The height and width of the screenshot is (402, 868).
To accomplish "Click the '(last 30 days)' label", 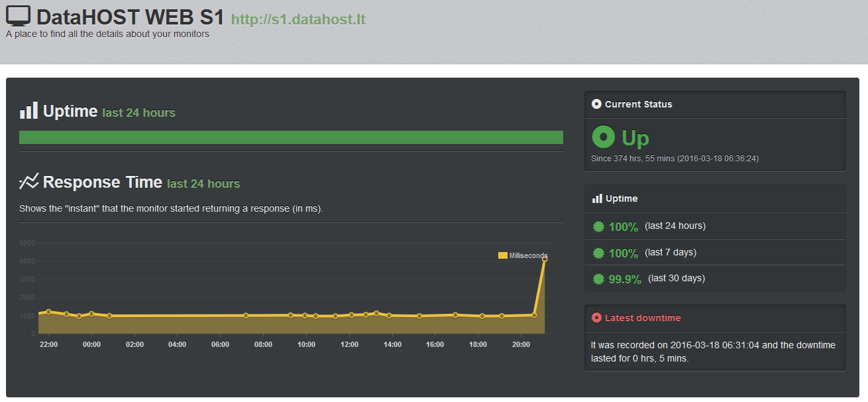I will click(677, 278).
